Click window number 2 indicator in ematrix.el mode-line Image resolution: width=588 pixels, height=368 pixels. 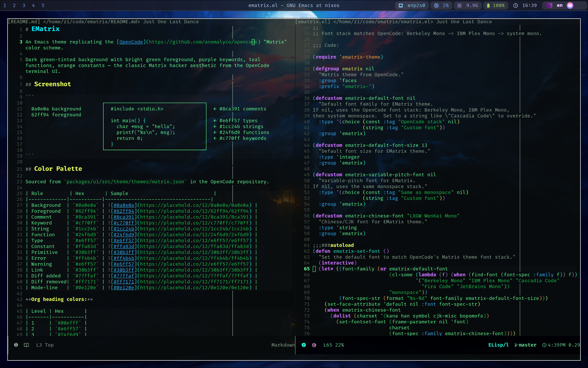(304, 345)
